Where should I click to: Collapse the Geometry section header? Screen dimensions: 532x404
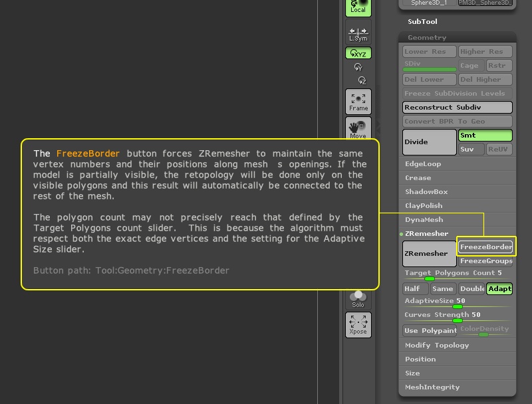pyautogui.click(x=458, y=38)
